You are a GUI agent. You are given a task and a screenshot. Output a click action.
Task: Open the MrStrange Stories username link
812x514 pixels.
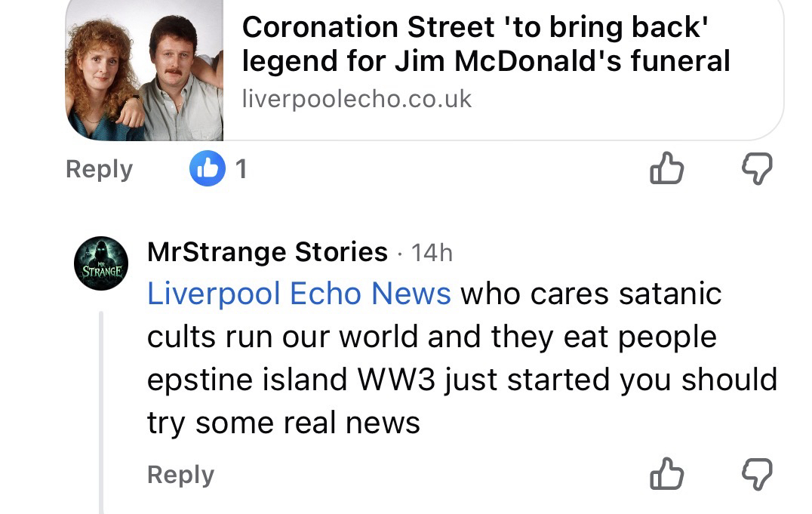(x=267, y=252)
